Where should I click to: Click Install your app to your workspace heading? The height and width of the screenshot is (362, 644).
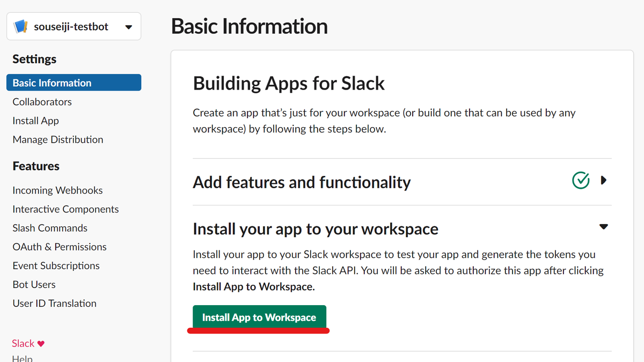tap(316, 229)
